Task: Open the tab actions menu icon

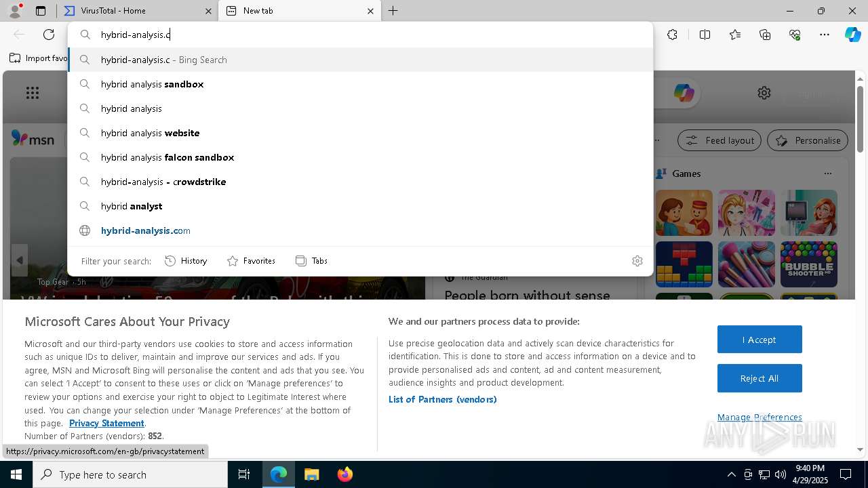Action: [x=41, y=11]
